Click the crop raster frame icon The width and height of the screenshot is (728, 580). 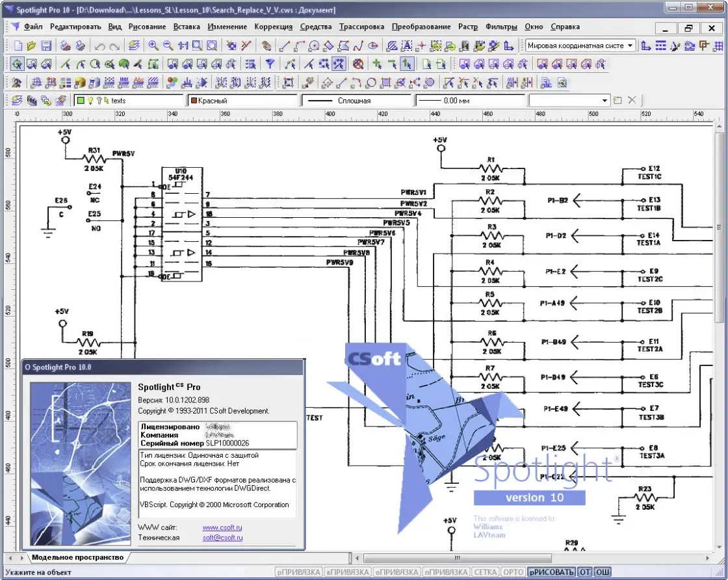289,83
